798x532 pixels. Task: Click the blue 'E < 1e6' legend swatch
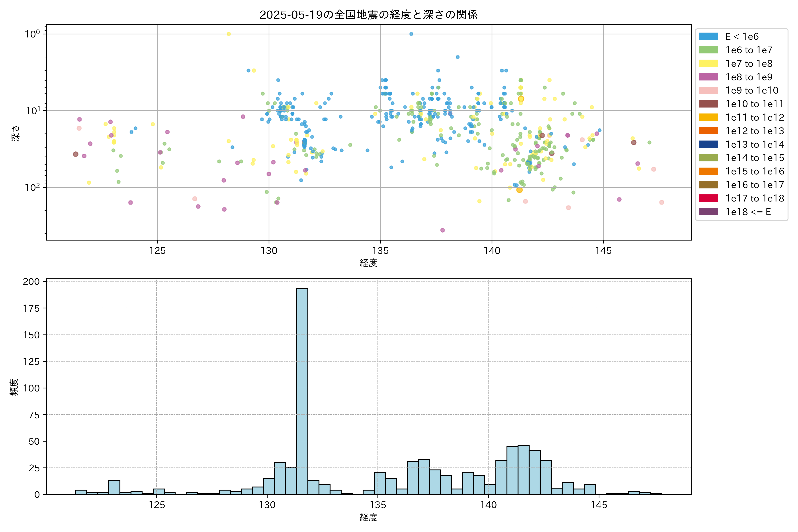click(708, 36)
